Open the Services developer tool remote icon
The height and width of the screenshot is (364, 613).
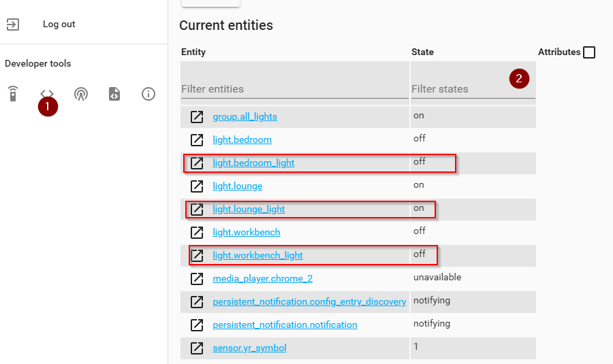[12, 94]
